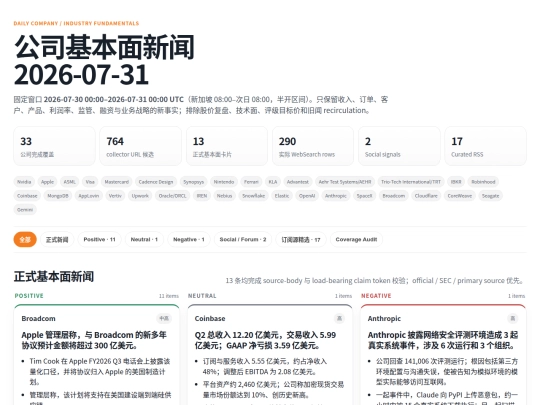Click the Seagate company chip
Screen dimensions: 540x405
tap(490, 196)
